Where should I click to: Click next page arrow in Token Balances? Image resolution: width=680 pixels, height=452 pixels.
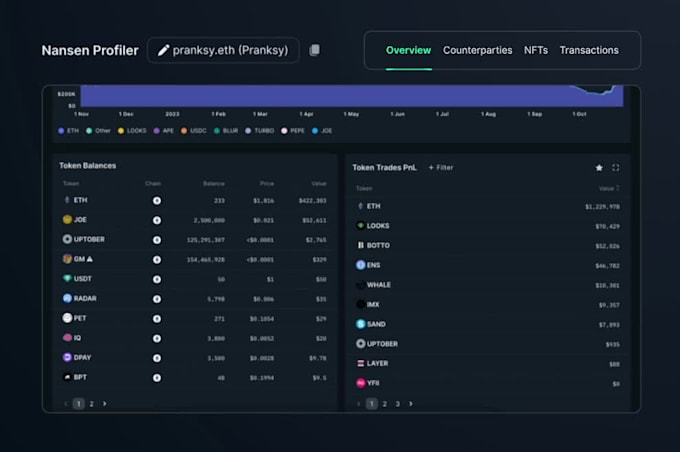(105, 404)
